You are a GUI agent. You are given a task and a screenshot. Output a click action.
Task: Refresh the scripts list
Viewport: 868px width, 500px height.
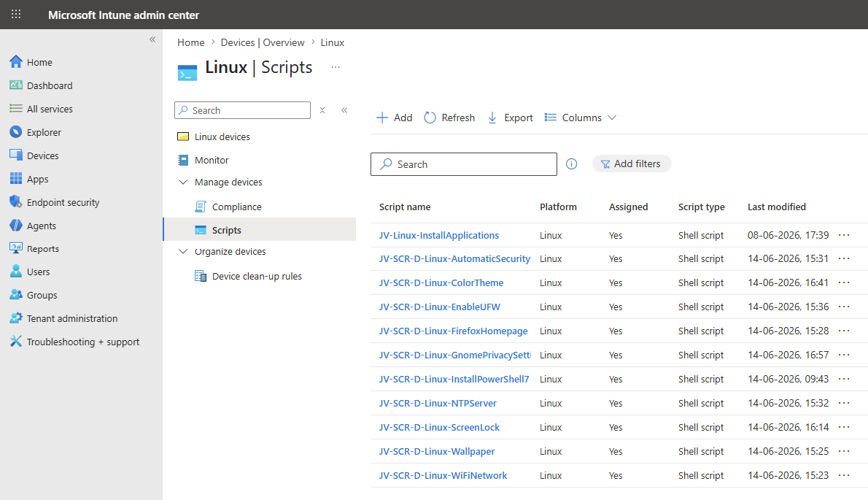pos(449,118)
